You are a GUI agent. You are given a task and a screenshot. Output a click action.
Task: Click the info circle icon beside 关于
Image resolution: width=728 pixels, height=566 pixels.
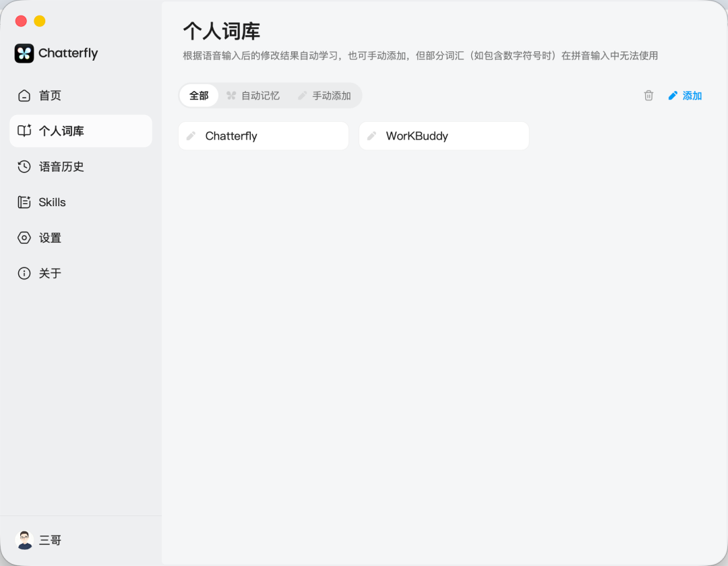coord(24,274)
